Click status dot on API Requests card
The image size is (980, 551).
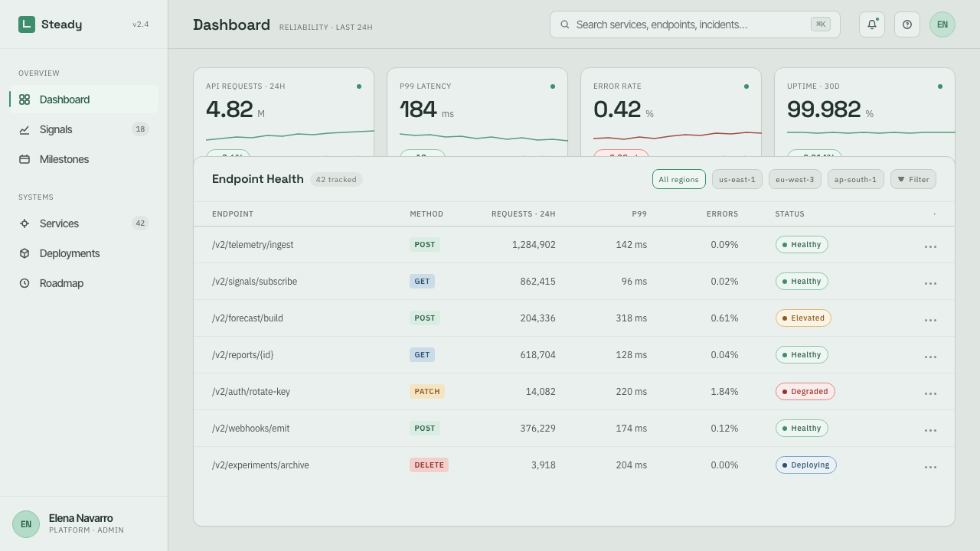tap(359, 86)
